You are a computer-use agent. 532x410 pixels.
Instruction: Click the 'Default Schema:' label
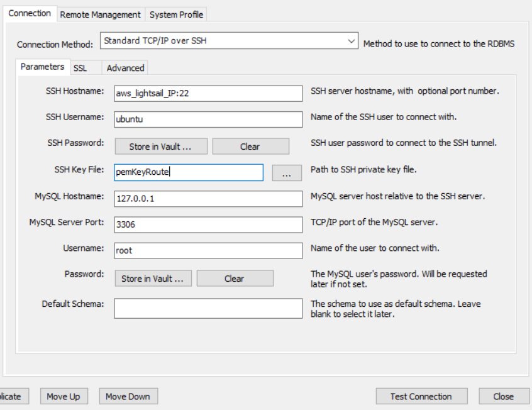coord(73,304)
